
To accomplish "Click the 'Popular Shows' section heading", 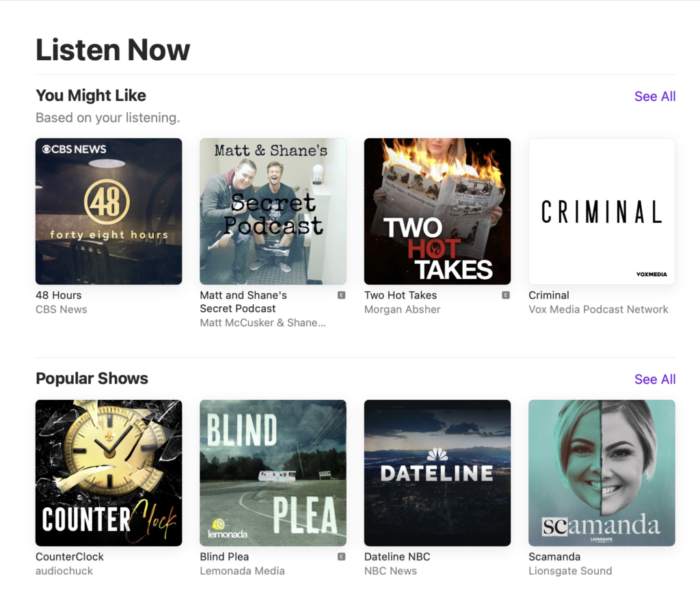I will (92, 379).
